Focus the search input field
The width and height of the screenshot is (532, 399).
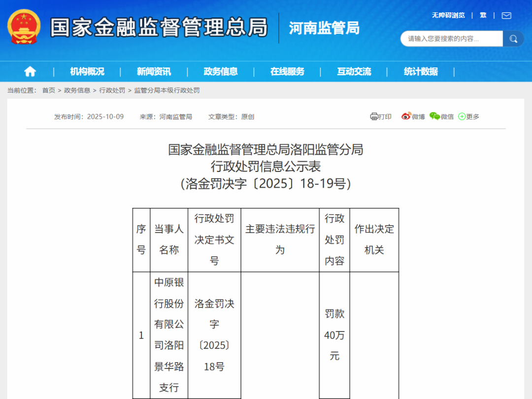452,39
